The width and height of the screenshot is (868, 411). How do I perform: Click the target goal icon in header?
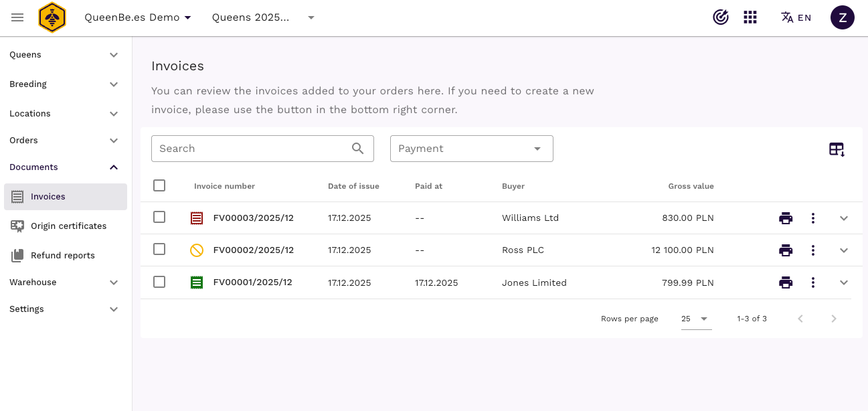pos(721,17)
